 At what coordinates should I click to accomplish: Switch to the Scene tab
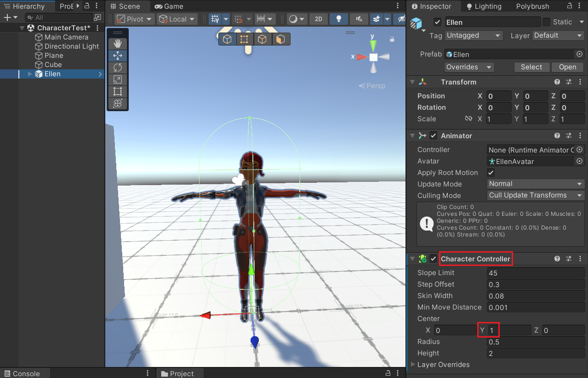pos(126,6)
